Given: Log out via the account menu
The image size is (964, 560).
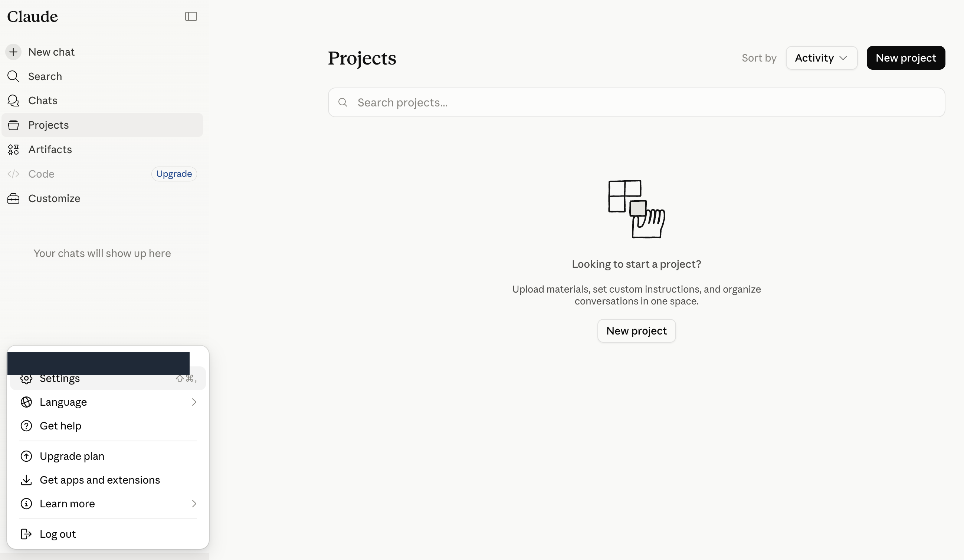Looking at the screenshot, I should tap(108, 534).
